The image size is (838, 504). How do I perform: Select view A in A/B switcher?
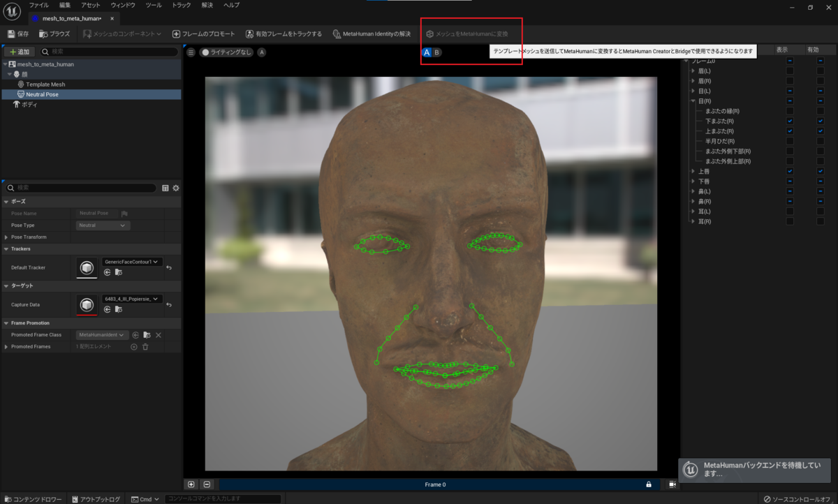coord(427,52)
